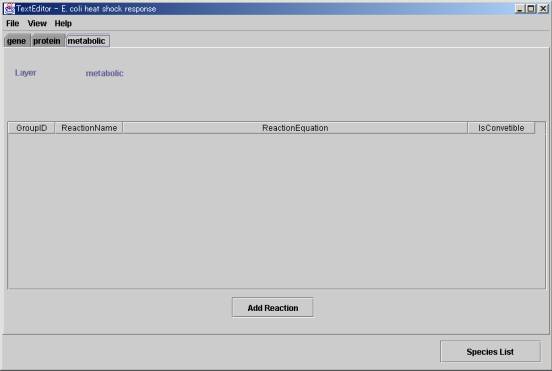552x371 pixels.
Task: Click the ReactionName column header
Action: 89,128
